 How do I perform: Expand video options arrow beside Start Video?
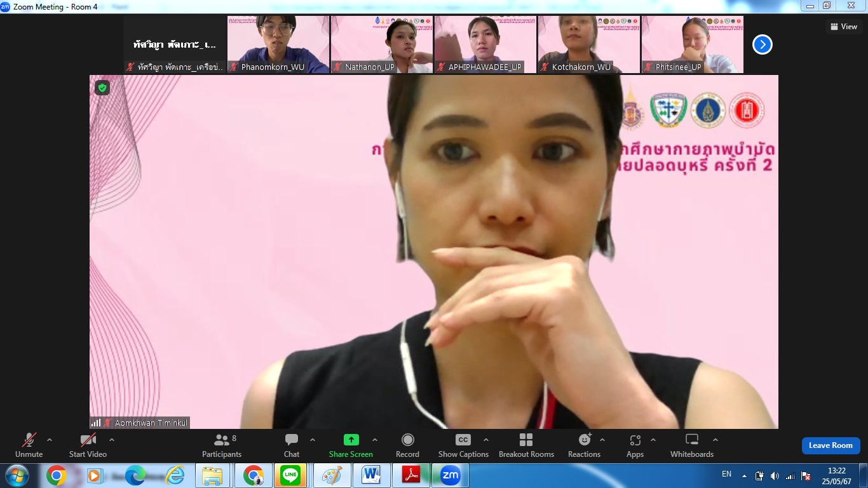coord(112,440)
